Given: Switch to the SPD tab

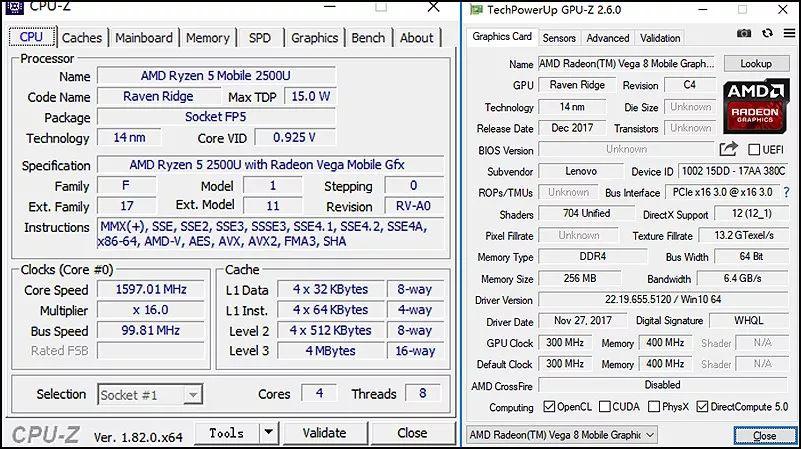Looking at the screenshot, I should [260, 38].
